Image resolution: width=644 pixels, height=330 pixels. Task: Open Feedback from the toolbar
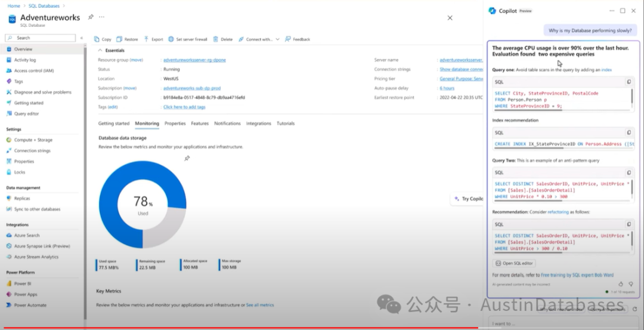point(298,39)
